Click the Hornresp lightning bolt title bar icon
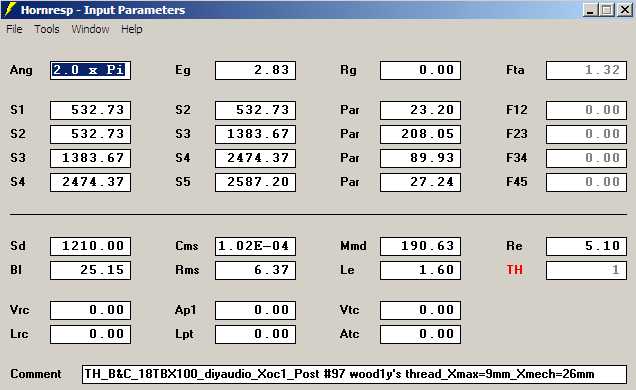The image size is (636, 390). [x=10, y=9]
